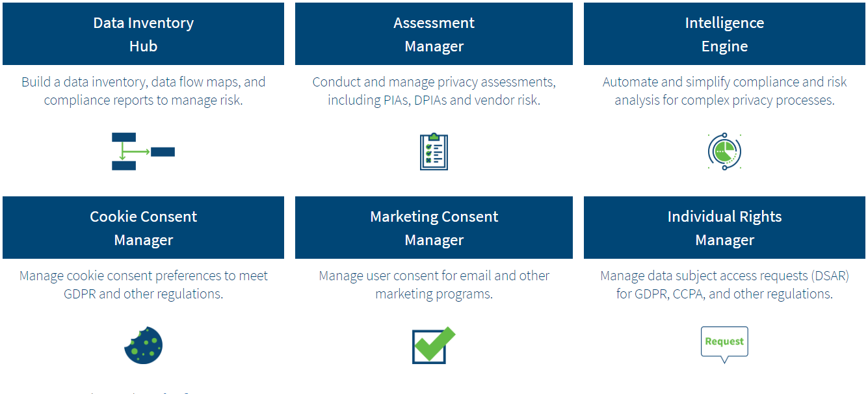This screenshot has width=868, height=394.
Task: Click the word Request inside the bubble
Action: pyautogui.click(x=724, y=341)
